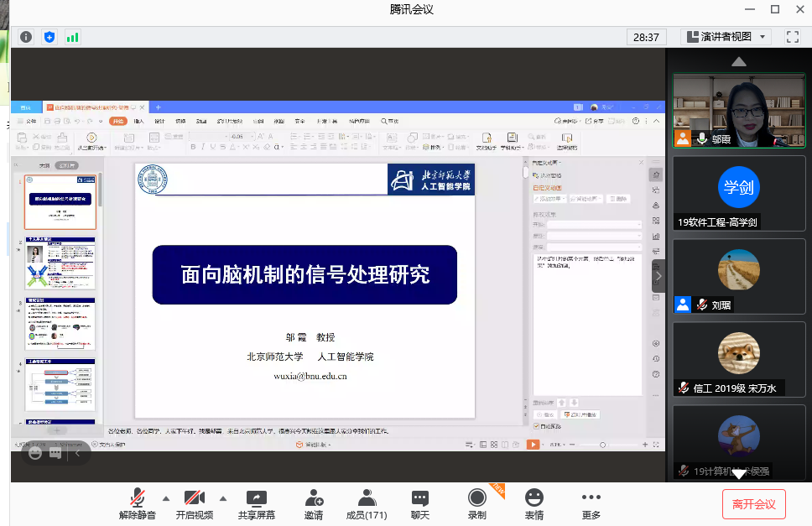Open the meeting info icon

click(x=26, y=37)
